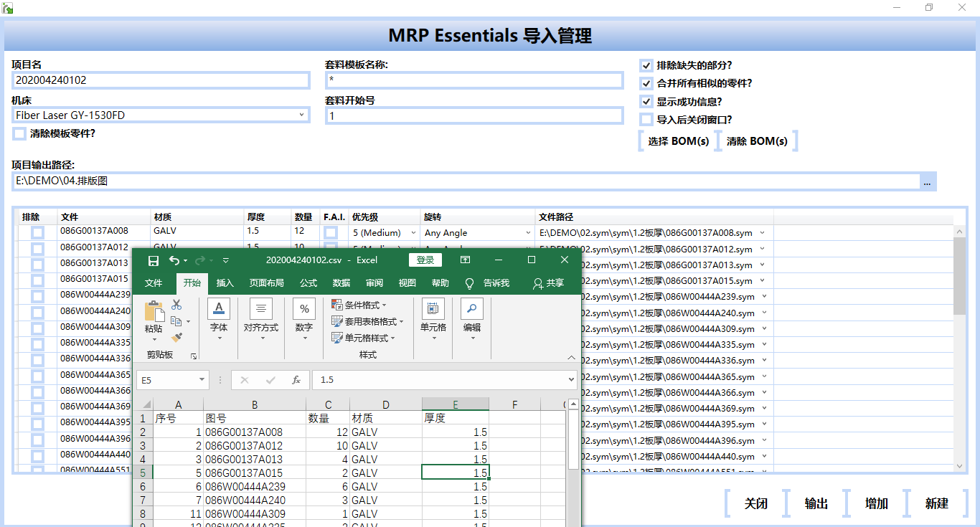Click the Insert Function fx icon
The height and width of the screenshot is (527, 980).
click(x=296, y=380)
